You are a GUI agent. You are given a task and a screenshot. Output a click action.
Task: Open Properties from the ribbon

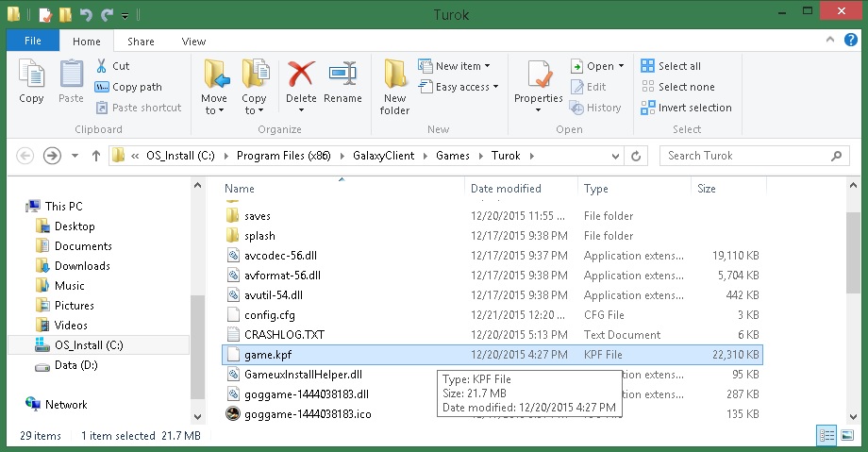tap(538, 80)
